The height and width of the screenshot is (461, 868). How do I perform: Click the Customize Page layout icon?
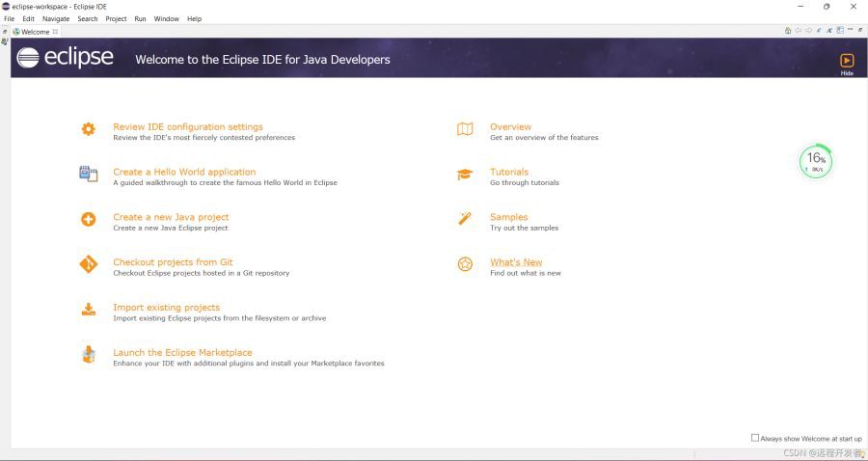pyautogui.click(x=840, y=30)
